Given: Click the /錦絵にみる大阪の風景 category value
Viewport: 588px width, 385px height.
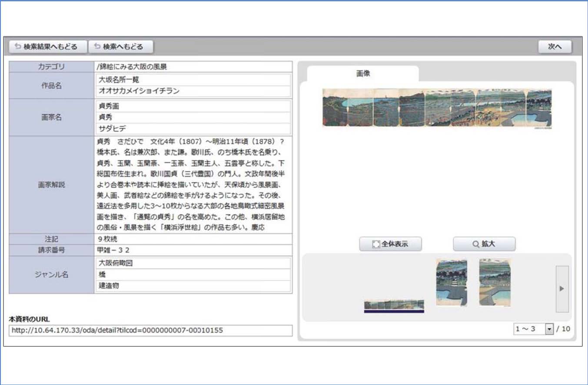Looking at the screenshot, I should 193,67.
